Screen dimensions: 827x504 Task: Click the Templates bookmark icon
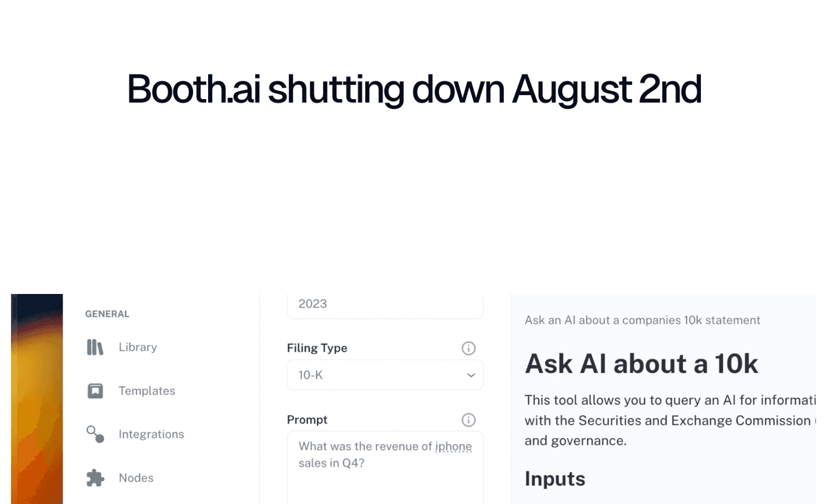click(x=95, y=391)
